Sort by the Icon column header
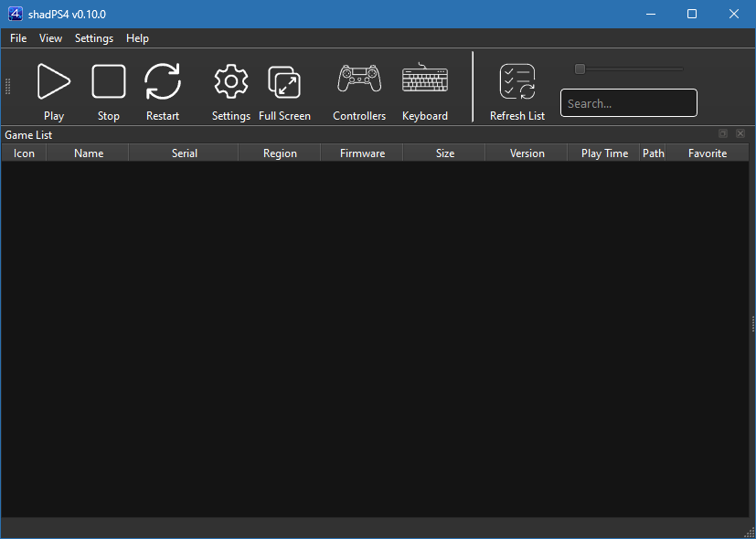Screen dimensions: 756x539 tap(24, 153)
